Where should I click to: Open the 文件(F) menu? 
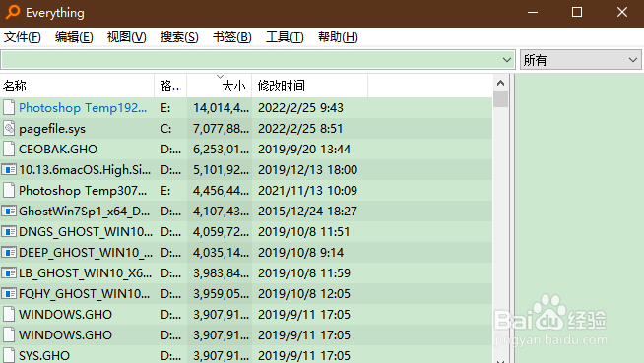tap(23, 37)
